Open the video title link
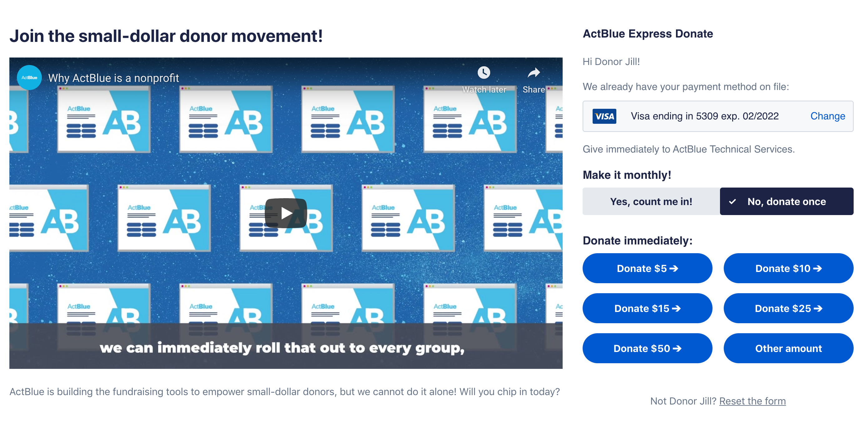Image resolution: width=868 pixels, height=427 pixels. (113, 78)
